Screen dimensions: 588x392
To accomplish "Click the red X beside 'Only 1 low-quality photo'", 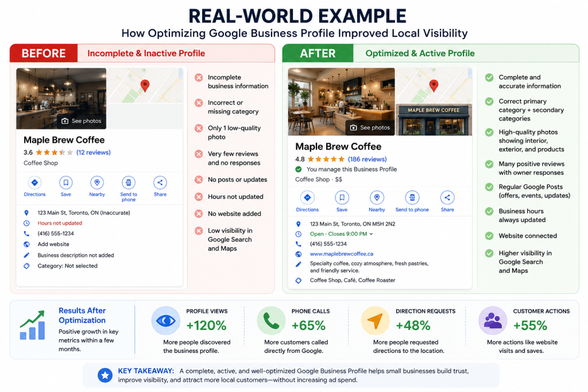I will (x=199, y=128).
